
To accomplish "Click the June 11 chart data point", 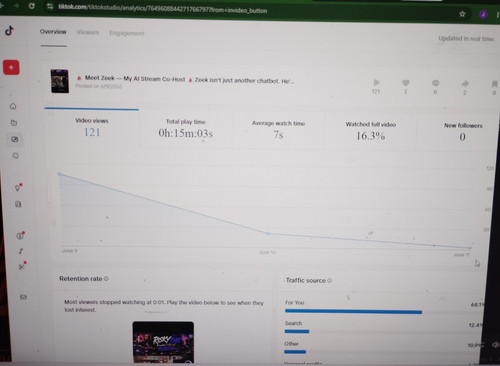I will (470, 248).
